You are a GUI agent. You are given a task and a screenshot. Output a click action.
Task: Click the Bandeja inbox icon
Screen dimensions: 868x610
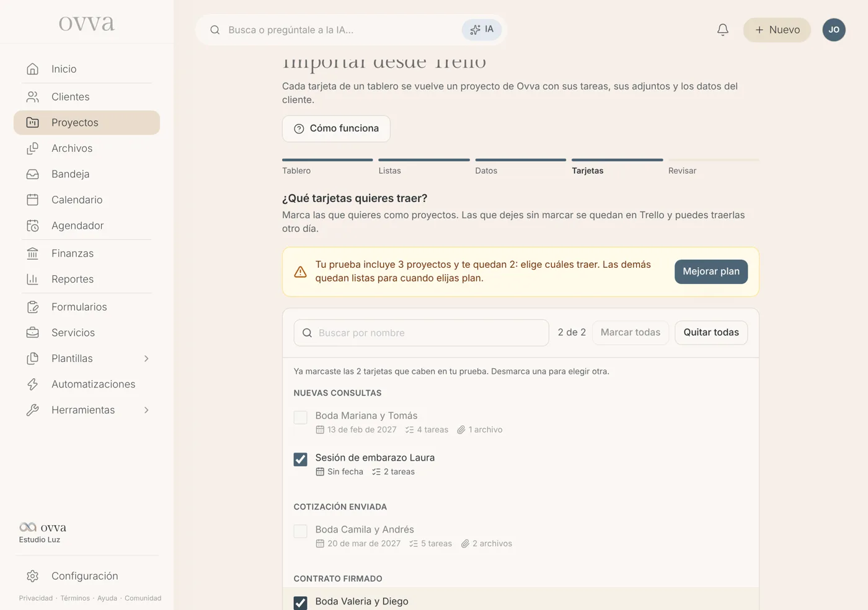click(x=33, y=174)
